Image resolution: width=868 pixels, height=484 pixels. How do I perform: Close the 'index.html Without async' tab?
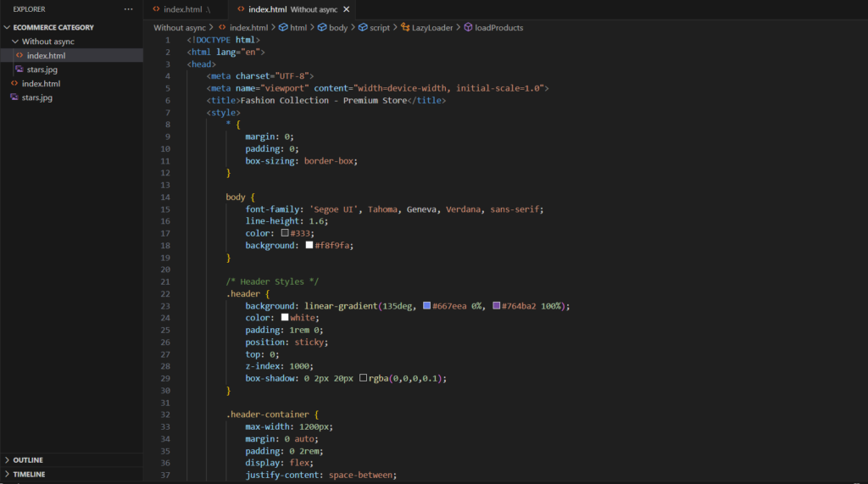(x=346, y=8)
